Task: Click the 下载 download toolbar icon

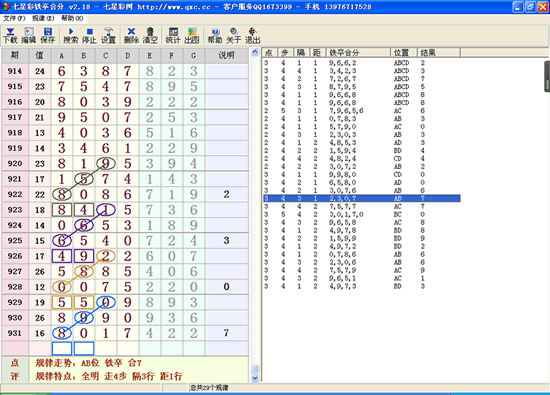Action: 10,36
